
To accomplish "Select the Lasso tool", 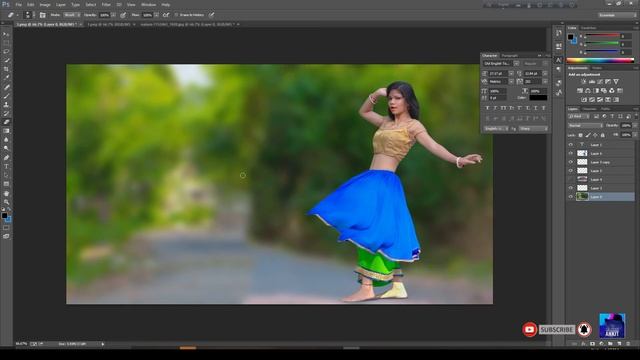I will 6,51.
